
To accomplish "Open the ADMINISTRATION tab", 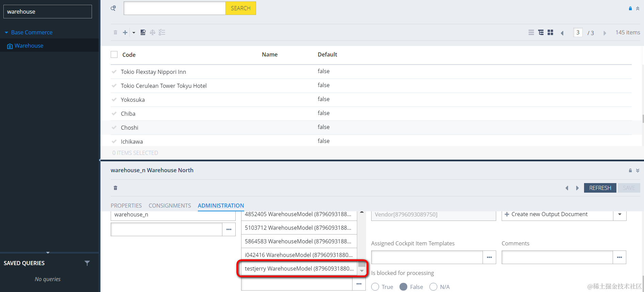I will point(221,206).
